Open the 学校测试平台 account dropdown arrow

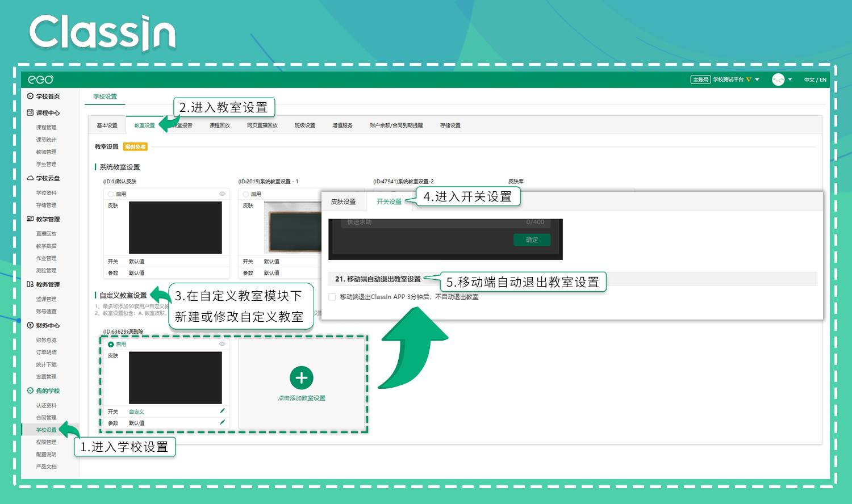pos(757,79)
